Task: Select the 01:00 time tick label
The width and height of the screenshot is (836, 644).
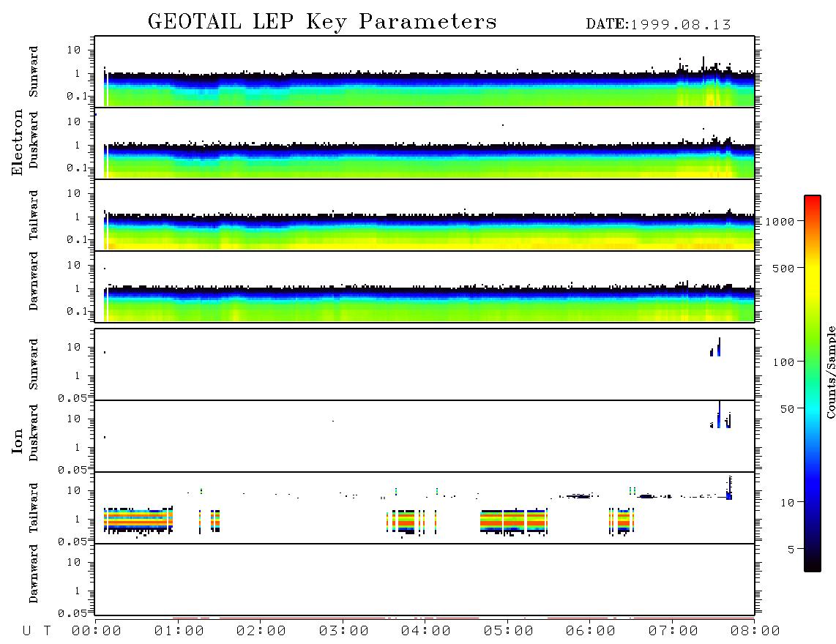Action: [179, 632]
